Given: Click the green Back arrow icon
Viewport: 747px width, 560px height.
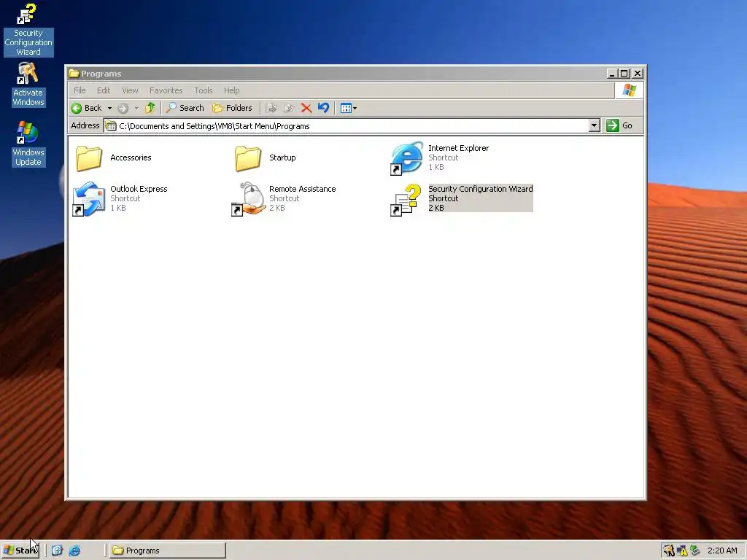Looking at the screenshot, I should coord(76,108).
